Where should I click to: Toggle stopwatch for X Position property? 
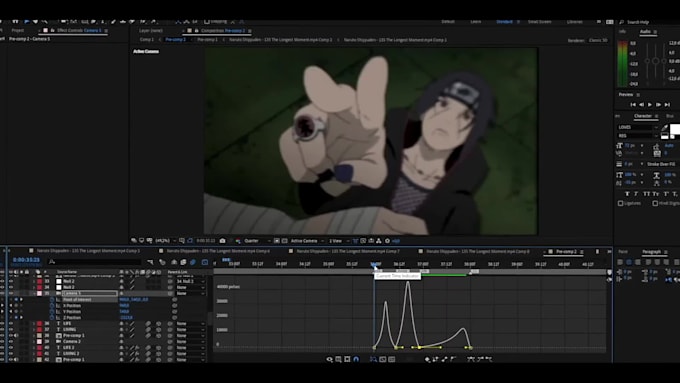click(x=52, y=306)
